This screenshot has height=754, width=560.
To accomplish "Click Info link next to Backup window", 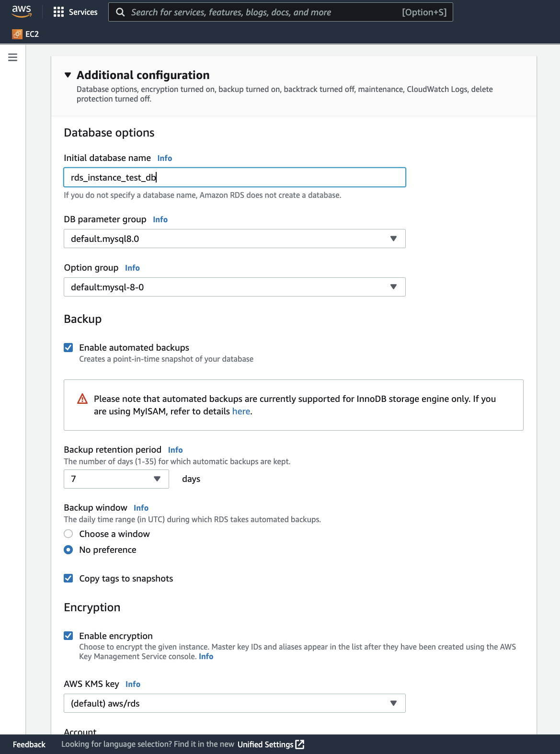I will (141, 508).
